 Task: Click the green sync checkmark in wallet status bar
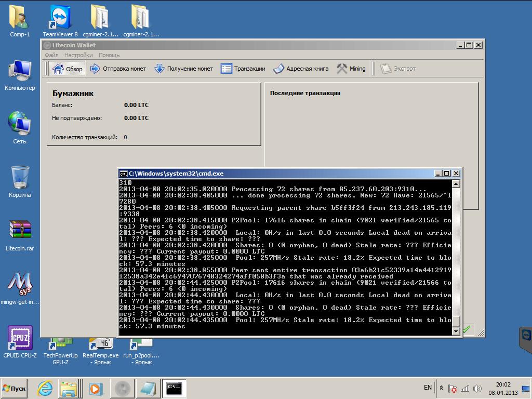(x=467, y=329)
